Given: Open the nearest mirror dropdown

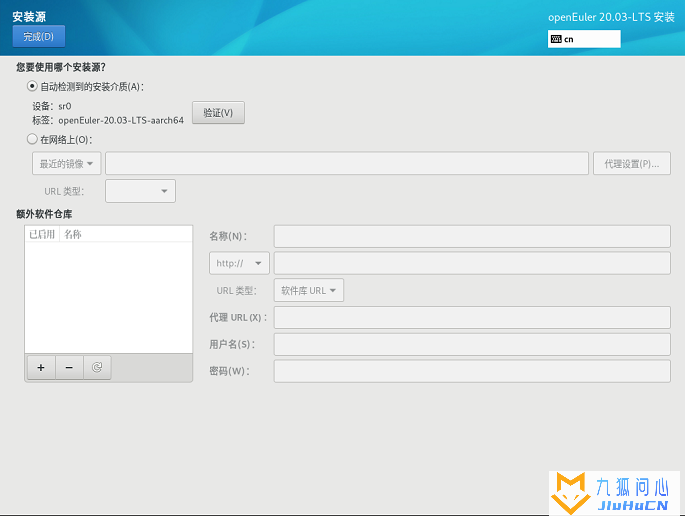Looking at the screenshot, I should coord(66,163).
